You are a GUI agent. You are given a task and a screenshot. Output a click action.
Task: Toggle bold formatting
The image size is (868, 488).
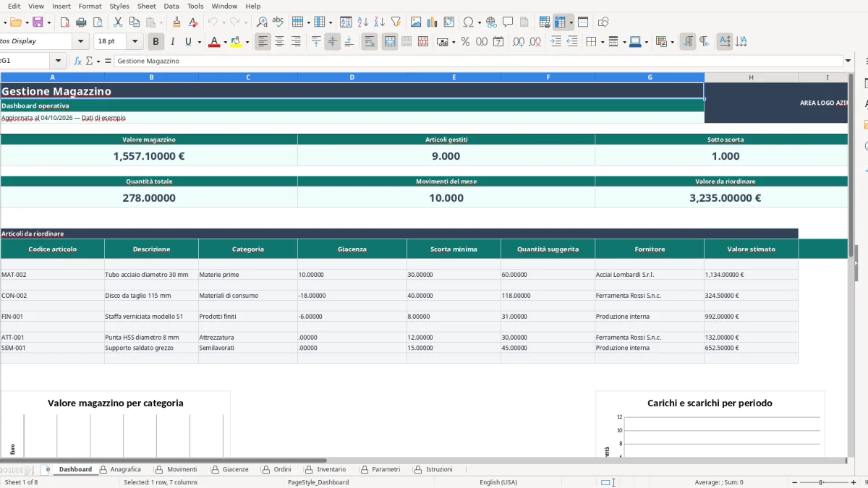pyautogui.click(x=156, y=42)
